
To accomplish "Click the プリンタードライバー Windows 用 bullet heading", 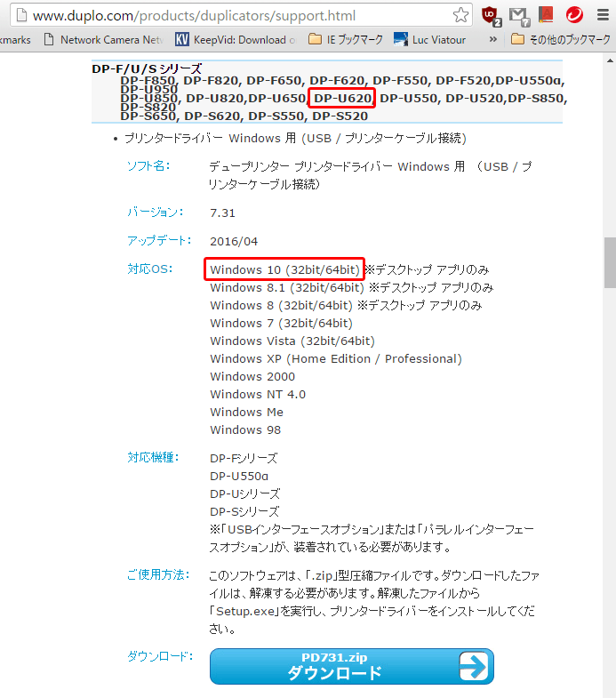I will tap(295, 139).
